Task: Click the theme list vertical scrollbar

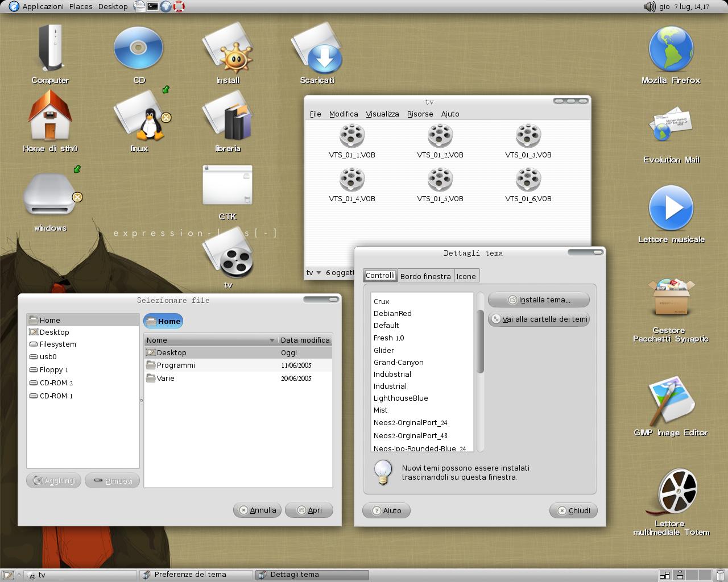Action: click(x=481, y=341)
